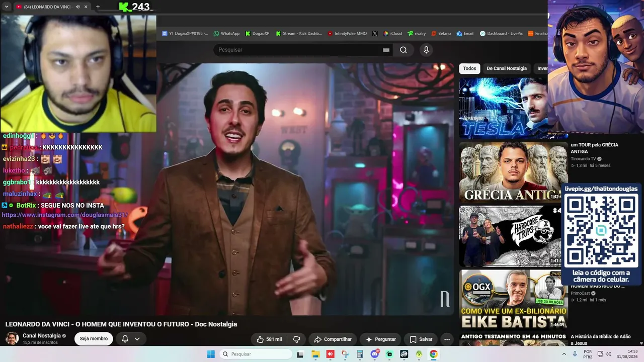The image size is (644, 362).
Task: Open the Tinocando TV channel link
Action: [x=583, y=159]
